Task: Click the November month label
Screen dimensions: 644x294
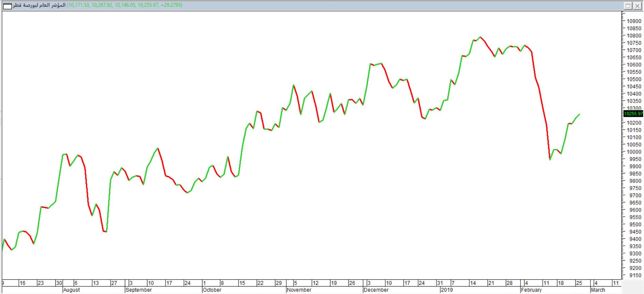Action: (299, 290)
